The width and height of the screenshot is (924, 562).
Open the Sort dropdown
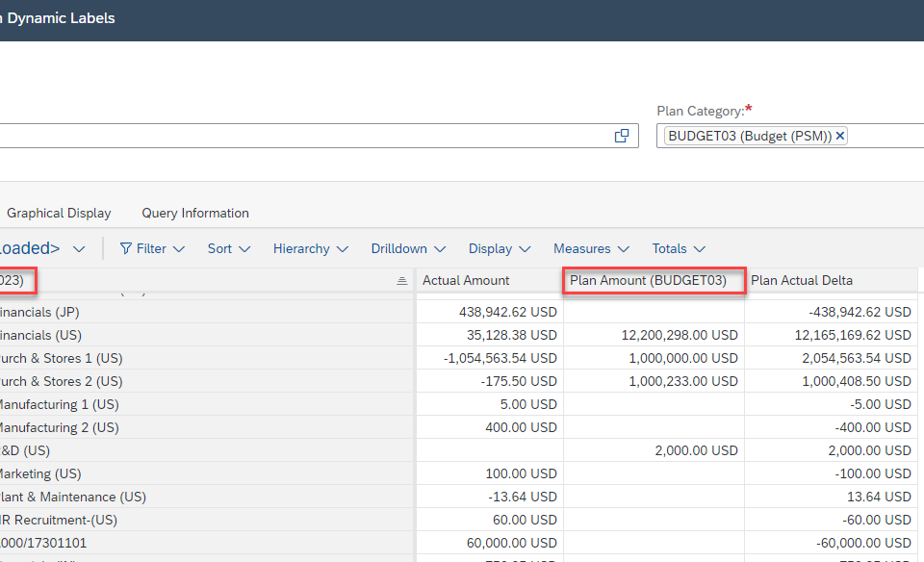229,248
